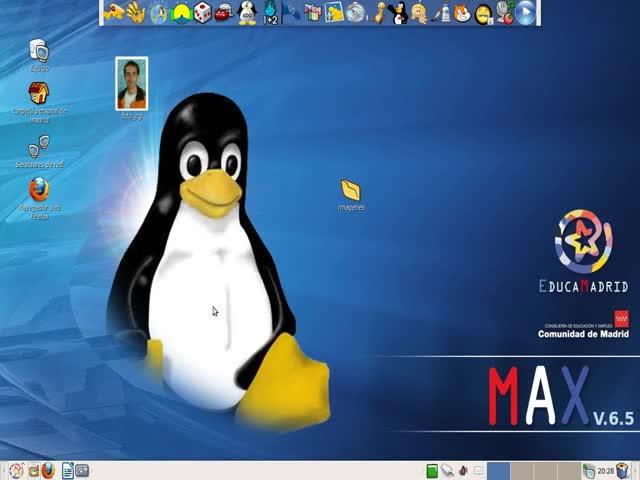640x480 pixels.
Task: Launch Navegador web Firefox from the desktop
Action: coord(39,189)
